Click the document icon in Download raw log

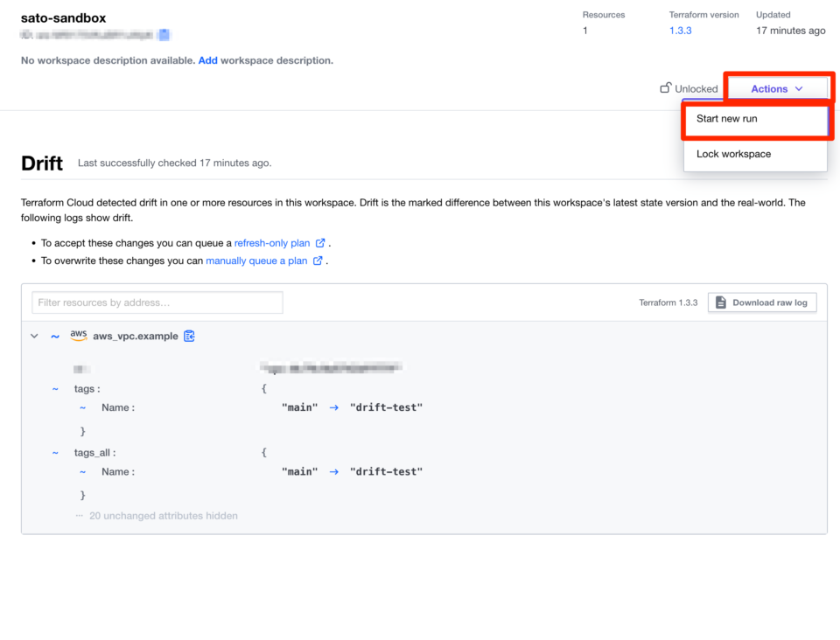pyautogui.click(x=721, y=303)
